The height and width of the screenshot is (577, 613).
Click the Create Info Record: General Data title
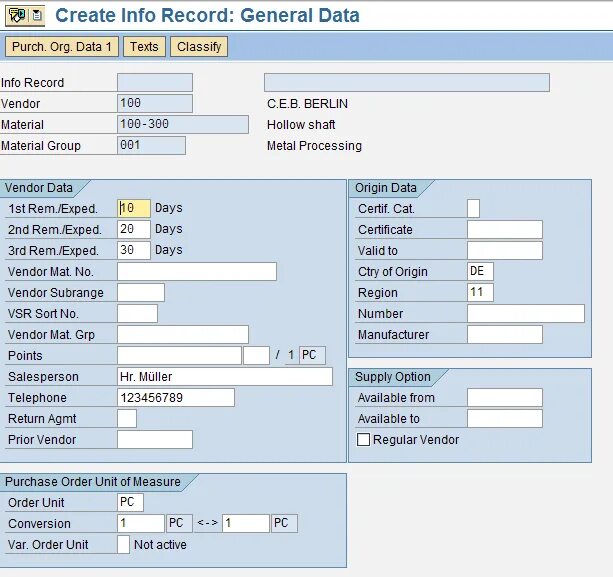[207, 16]
